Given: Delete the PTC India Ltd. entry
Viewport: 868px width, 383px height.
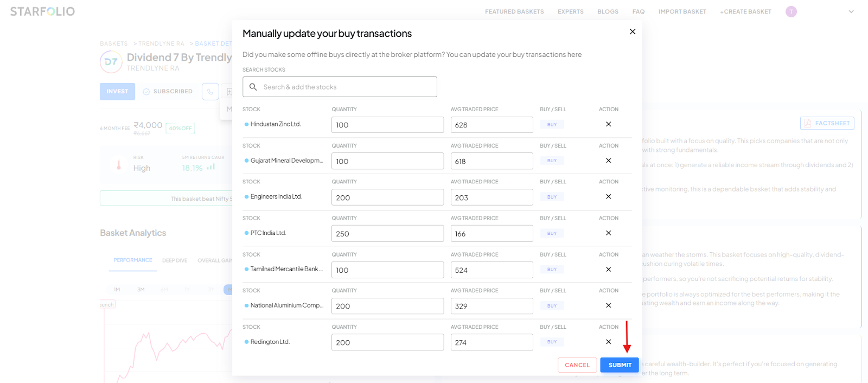Looking at the screenshot, I should point(608,233).
